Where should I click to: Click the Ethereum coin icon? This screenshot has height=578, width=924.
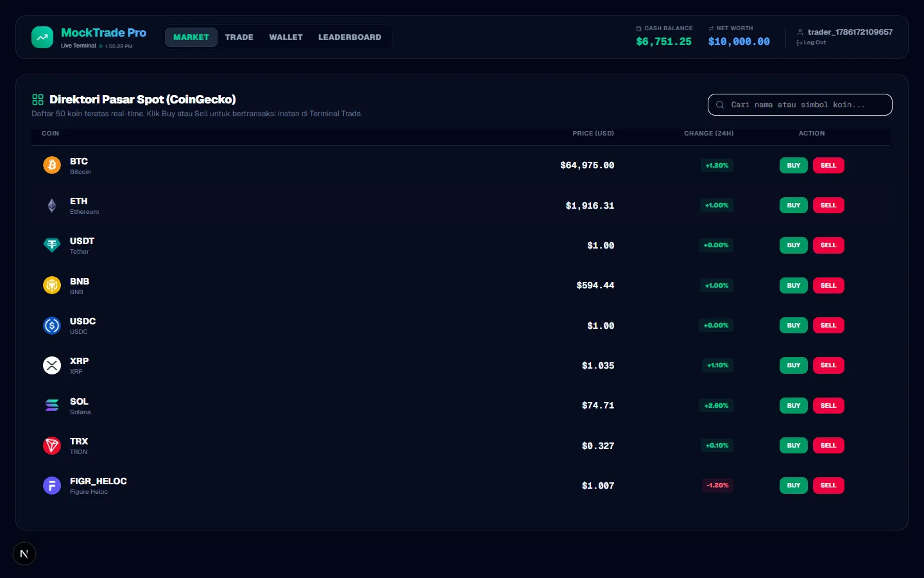(52, 206)
